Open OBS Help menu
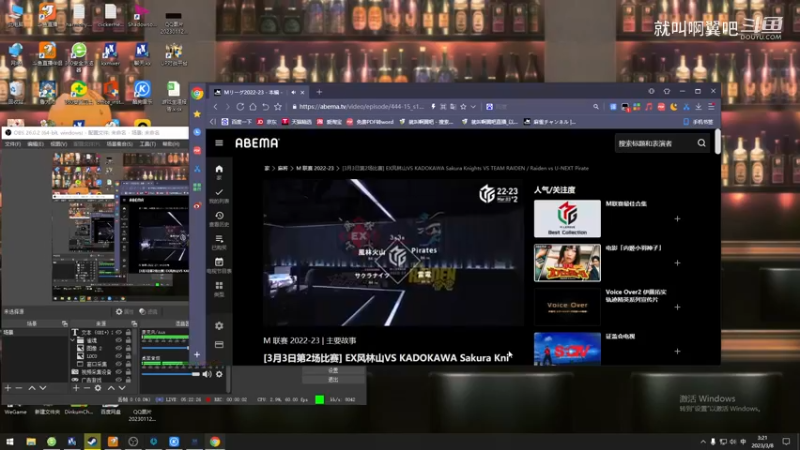Viewport: 800px width, 450px height. point(170,144)
